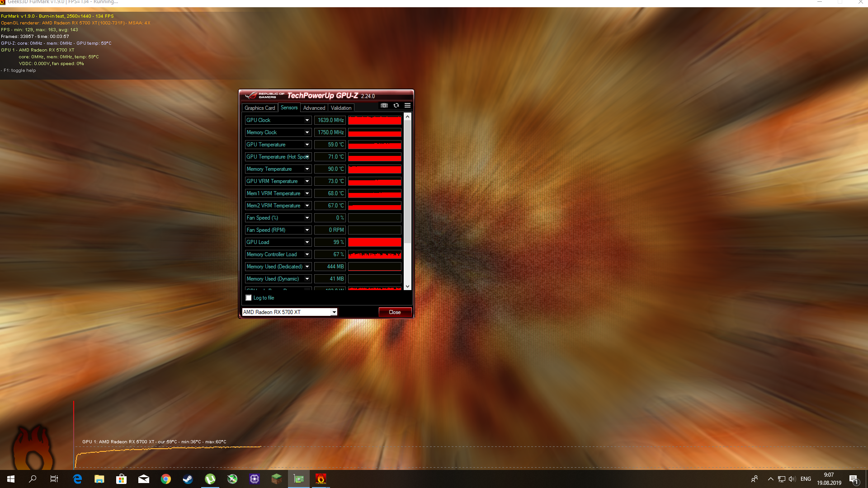Click the sensor list scroll down arrow

408,286
